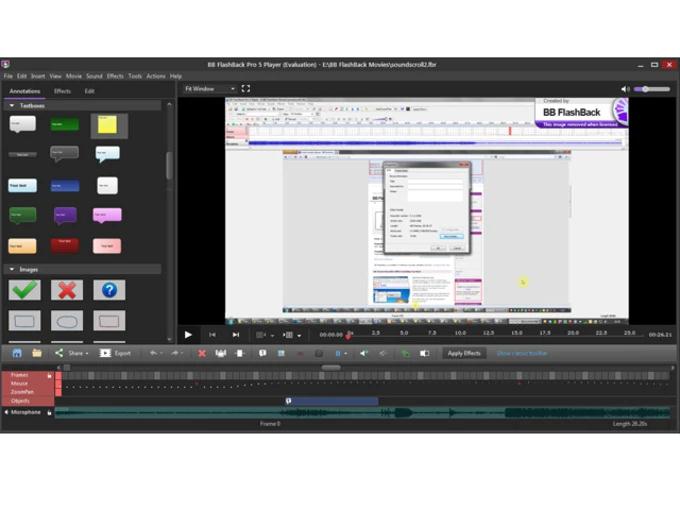Select the red cross image annotation

coord(67,290)
